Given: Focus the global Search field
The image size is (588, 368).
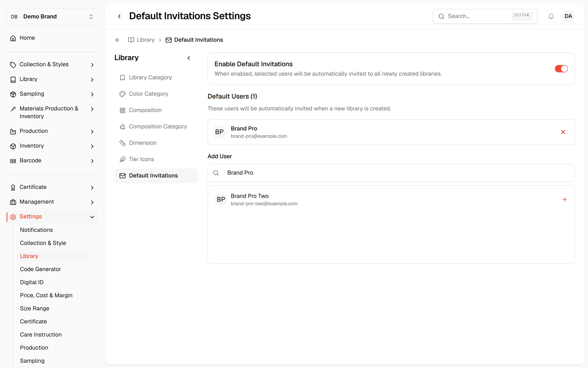Looking at the screenshot, I should click(x=485, y=16).
